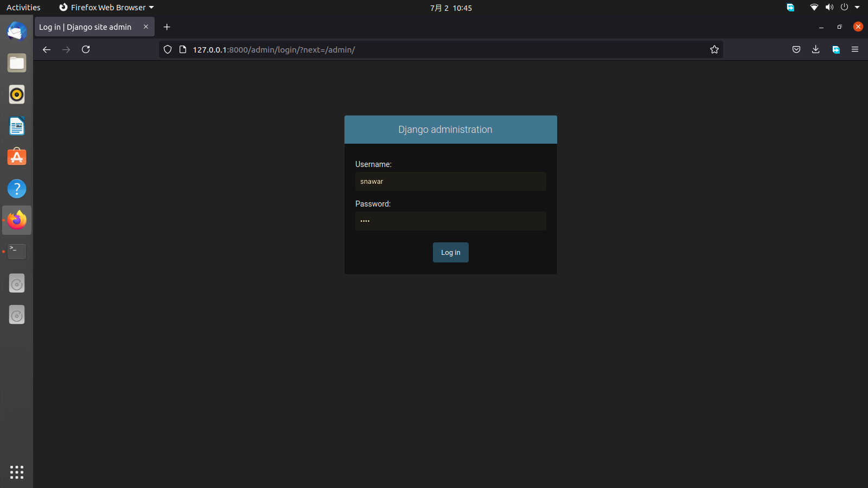Open the clock and calendar panel

(451, 8)
